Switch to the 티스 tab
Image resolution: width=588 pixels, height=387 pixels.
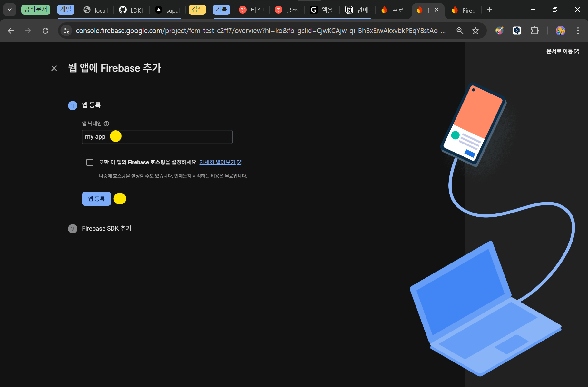(251, 10)
